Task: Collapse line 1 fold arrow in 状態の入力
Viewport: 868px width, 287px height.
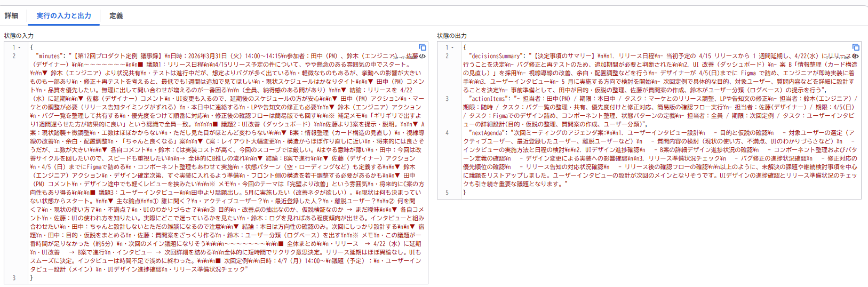Action: click(x=20, y=47)
